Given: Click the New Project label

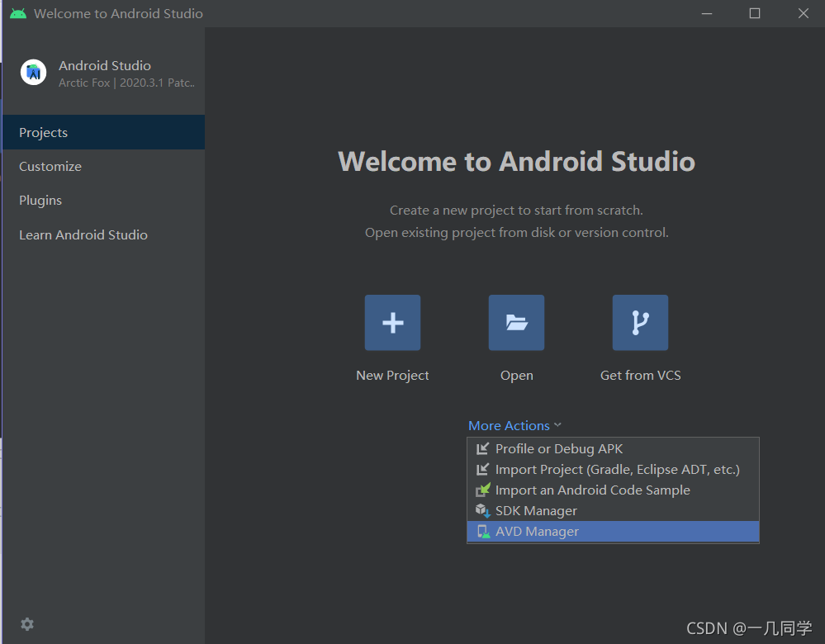Looking at the screenshot, I should pos(392,375).
